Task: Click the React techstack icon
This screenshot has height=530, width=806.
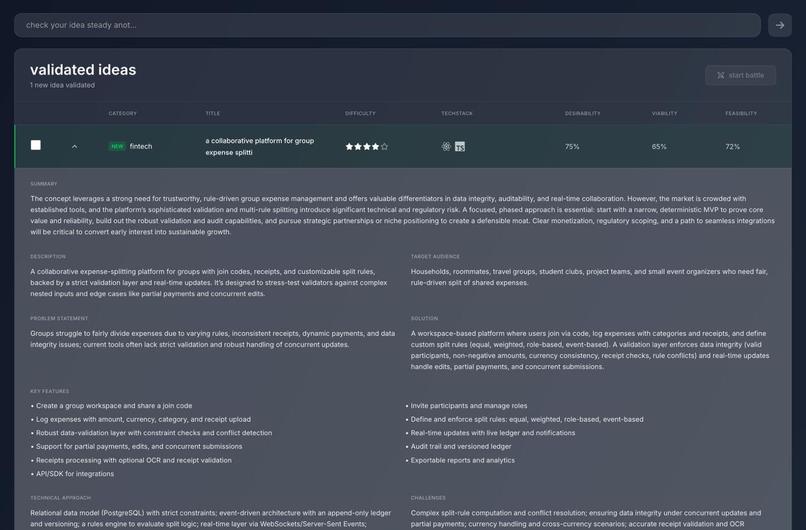Action: (446, 147)
